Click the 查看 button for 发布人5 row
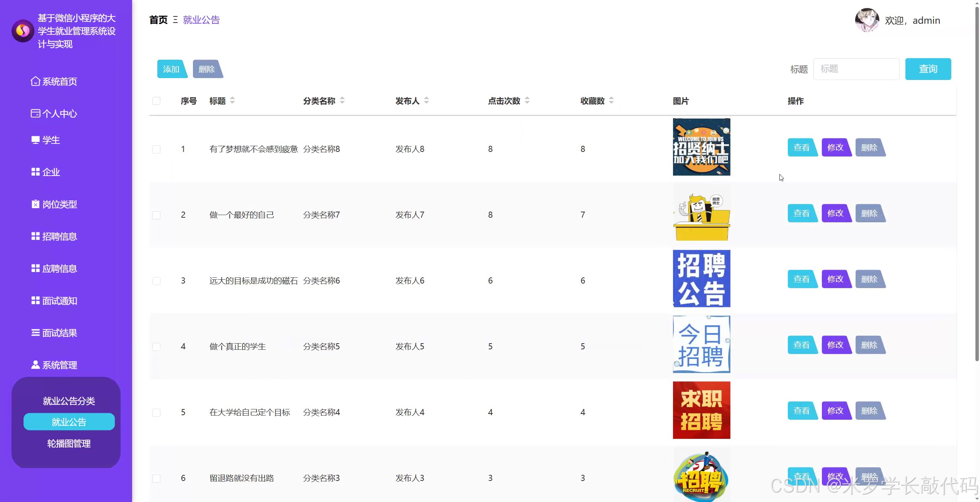This screenshot has height=502, width=980. [802, 345]
